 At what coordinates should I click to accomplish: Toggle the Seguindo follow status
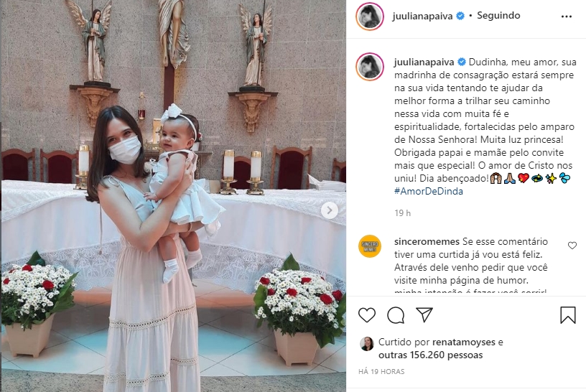click(498, 16)
